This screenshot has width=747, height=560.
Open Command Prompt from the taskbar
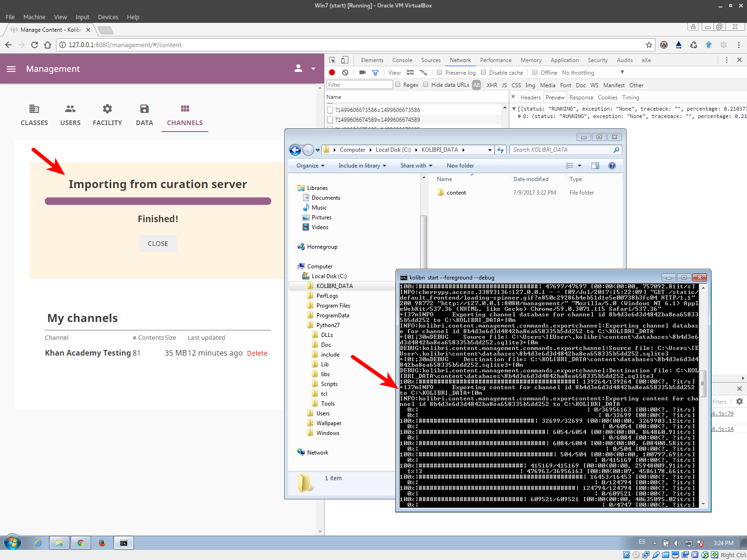(x=123, y=543)
